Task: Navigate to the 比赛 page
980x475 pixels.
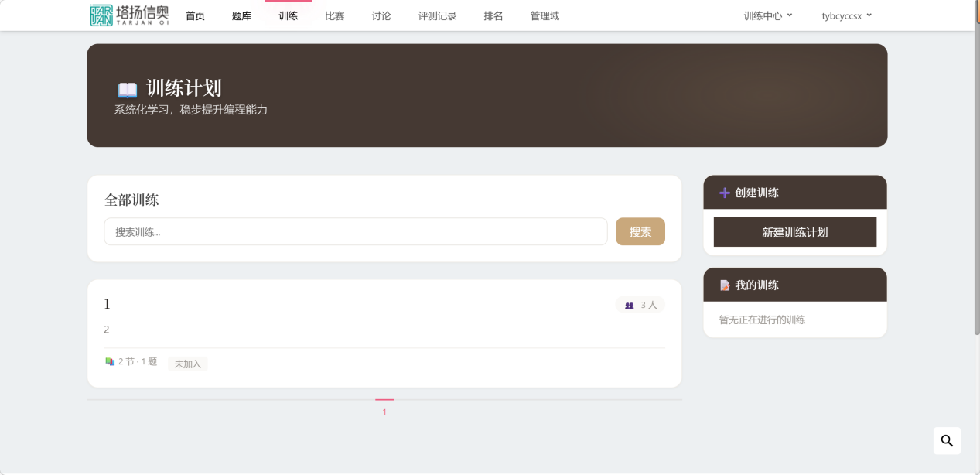Action: [334, 15]
